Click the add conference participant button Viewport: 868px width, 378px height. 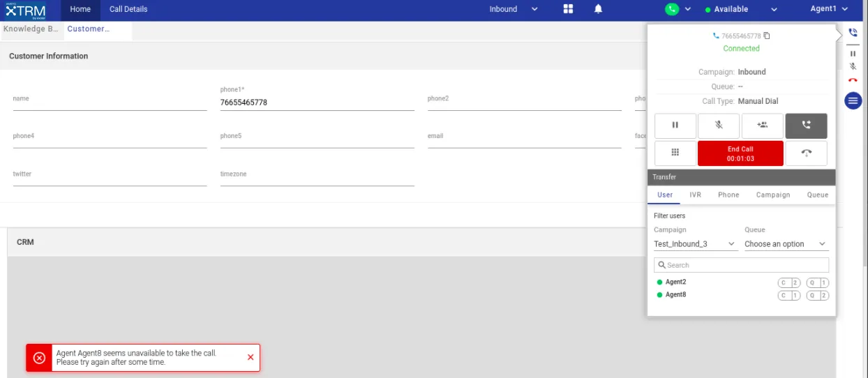763,126
